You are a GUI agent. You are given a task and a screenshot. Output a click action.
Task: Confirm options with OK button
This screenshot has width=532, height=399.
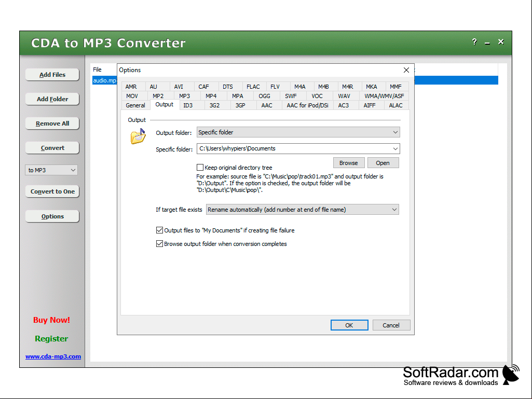click(x=349, y=325)
